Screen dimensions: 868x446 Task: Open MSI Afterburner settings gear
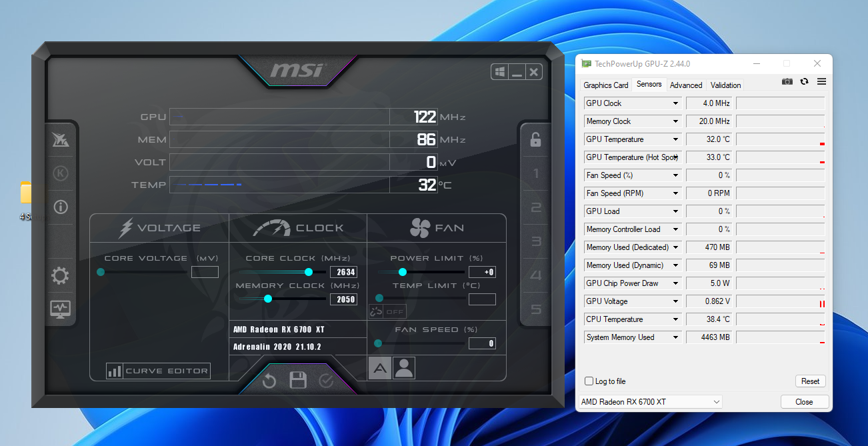click(x=60, y=275)
